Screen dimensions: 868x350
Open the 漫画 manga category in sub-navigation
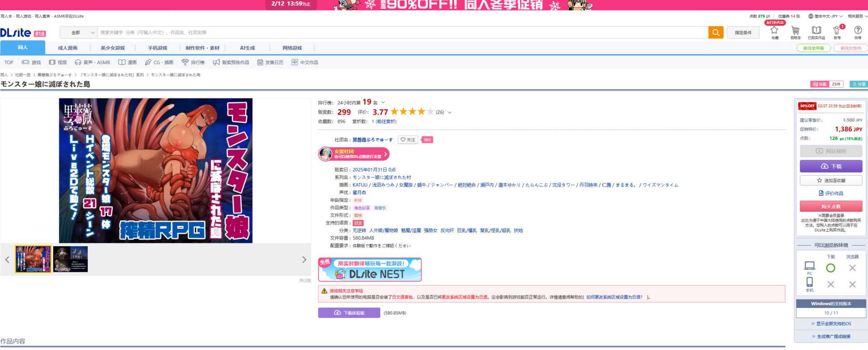coord(127,62)
